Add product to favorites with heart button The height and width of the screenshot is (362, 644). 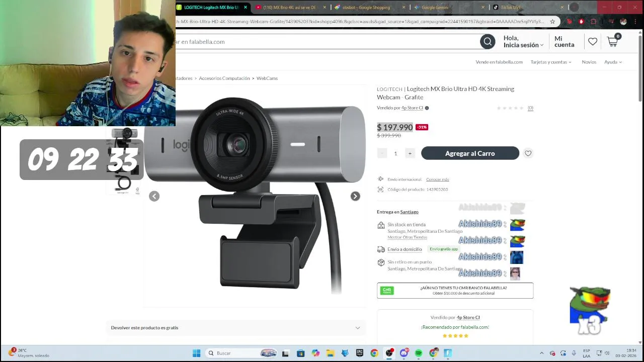pyautogui.click(x=528, y=153)
